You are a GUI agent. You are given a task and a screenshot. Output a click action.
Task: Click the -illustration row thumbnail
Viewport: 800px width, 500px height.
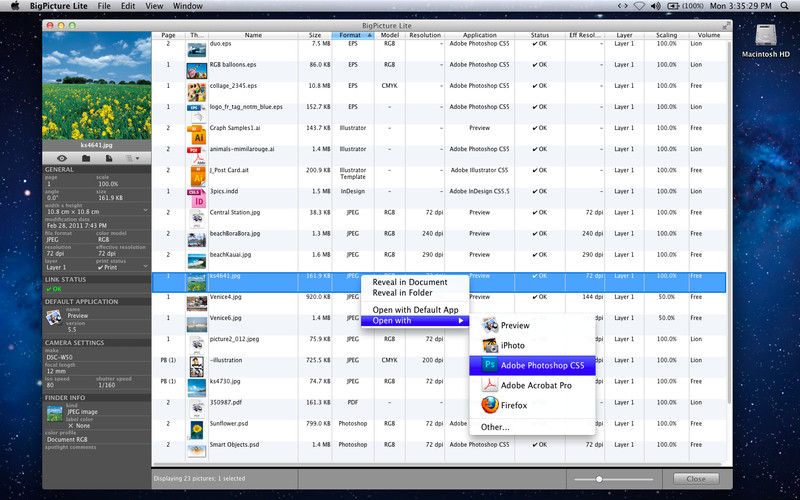click(x=196, y=367)
